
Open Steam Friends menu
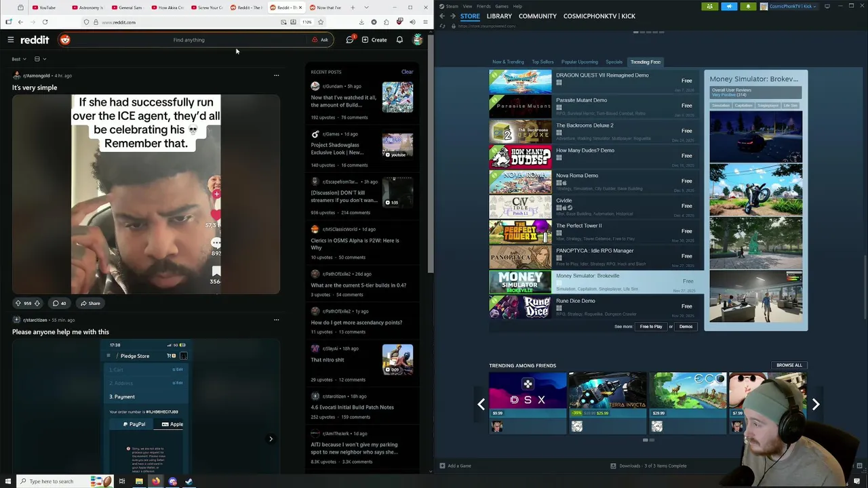[x=484, y=6]
